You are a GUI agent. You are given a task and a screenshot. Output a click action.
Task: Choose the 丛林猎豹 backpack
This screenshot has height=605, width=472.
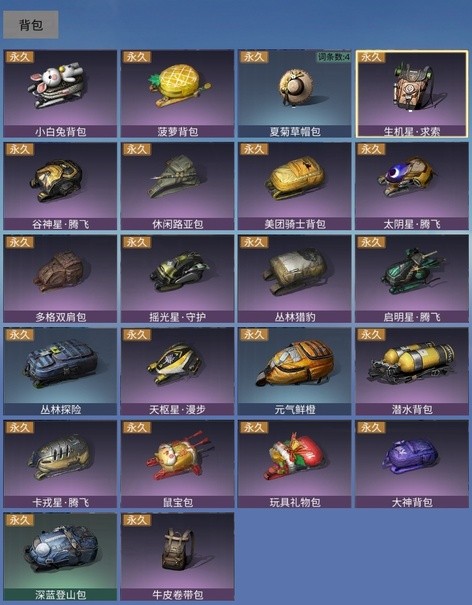[x=295, y=279]
